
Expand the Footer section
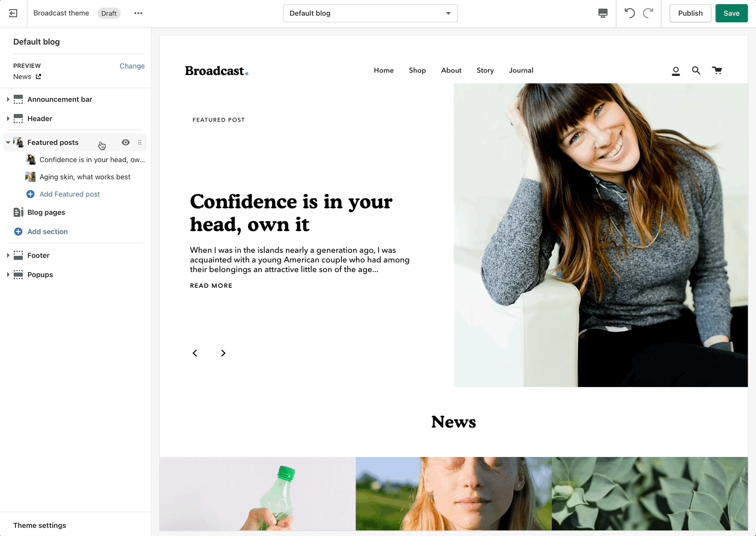tap(8, 255)
